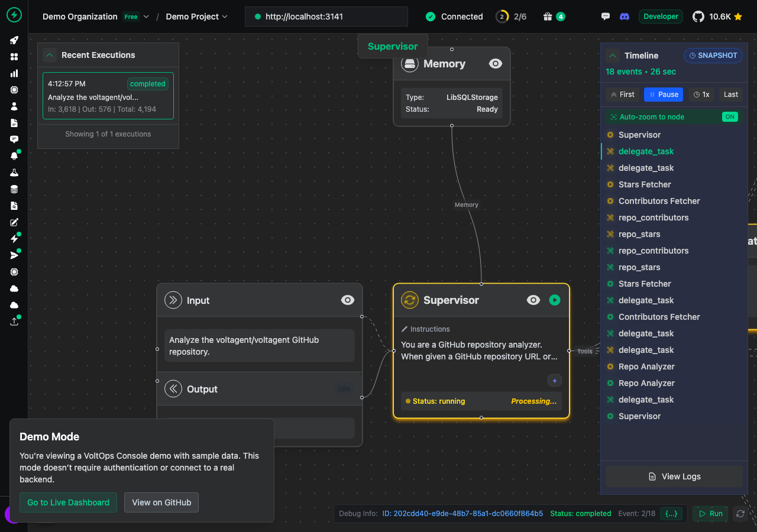Click the Developer badge button
Image resolution: width=757 pixels, height=532 pixels.
tap(661, 17)
